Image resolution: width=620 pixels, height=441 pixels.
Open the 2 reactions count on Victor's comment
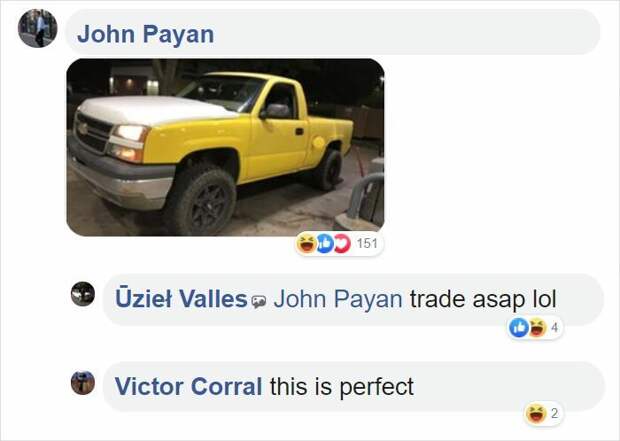click(x=554, y=414)
